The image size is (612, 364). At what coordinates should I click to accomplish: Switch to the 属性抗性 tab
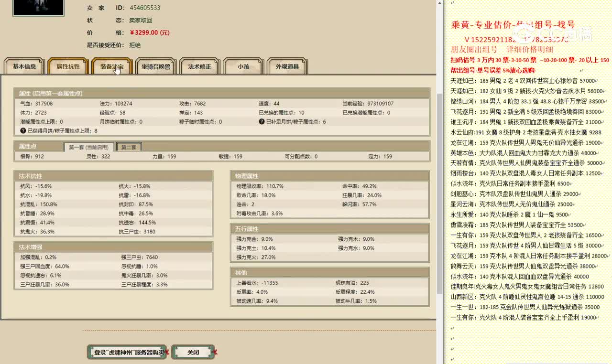68,66
